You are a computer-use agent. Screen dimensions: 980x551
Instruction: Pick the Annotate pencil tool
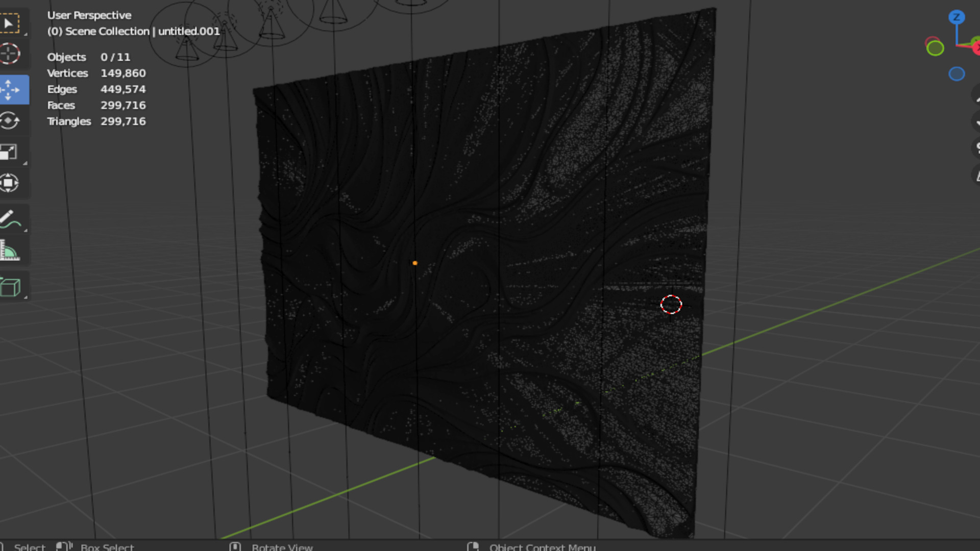tap(10, 219)
